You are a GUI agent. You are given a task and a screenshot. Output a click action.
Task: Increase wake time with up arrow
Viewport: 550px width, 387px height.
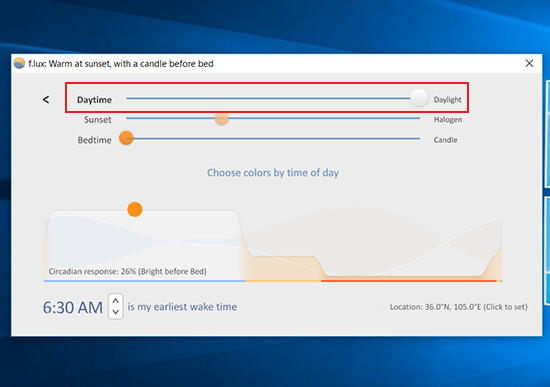116,301
